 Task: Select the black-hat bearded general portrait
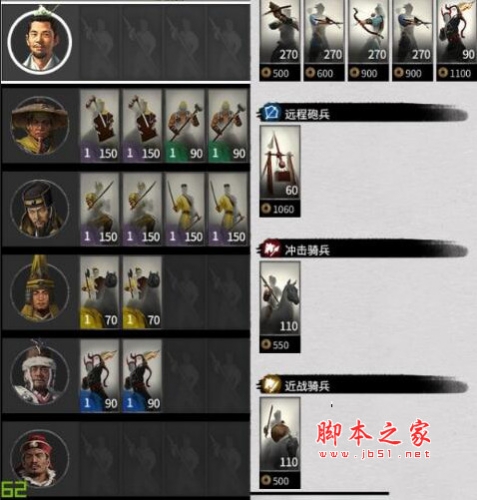tap(40, 209)
